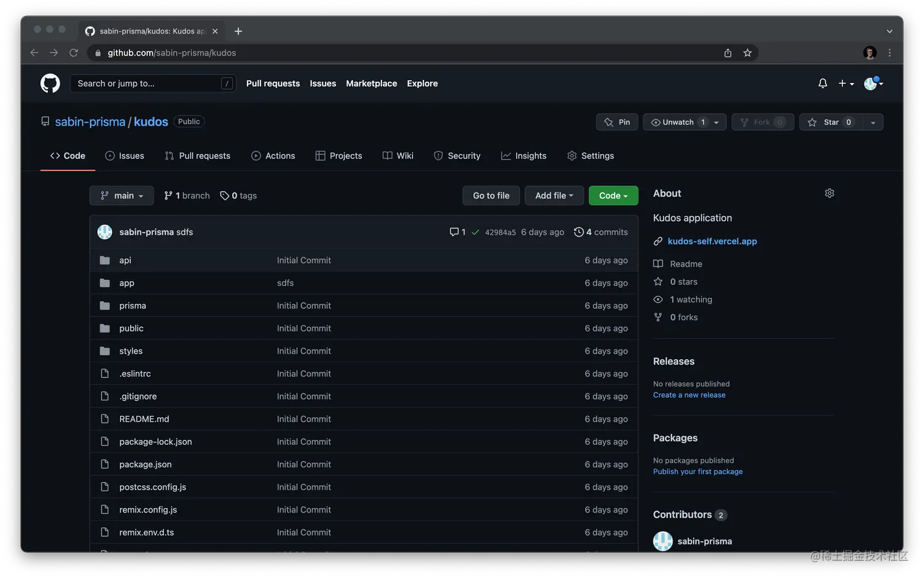924x578 pixels.
Task: Open commit hash 42984a5
Action: pyautogui.click(x=501, y=232)
